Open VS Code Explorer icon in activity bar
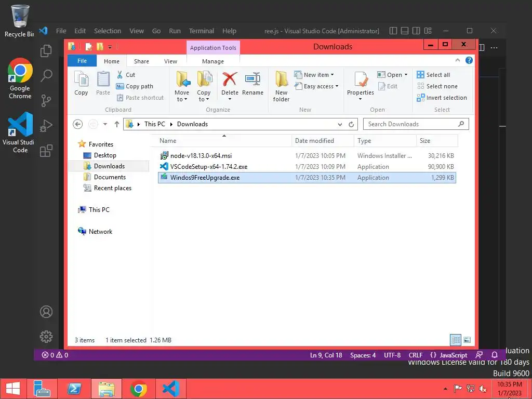This screenshot has height=399, width=532. pos(46,50)
